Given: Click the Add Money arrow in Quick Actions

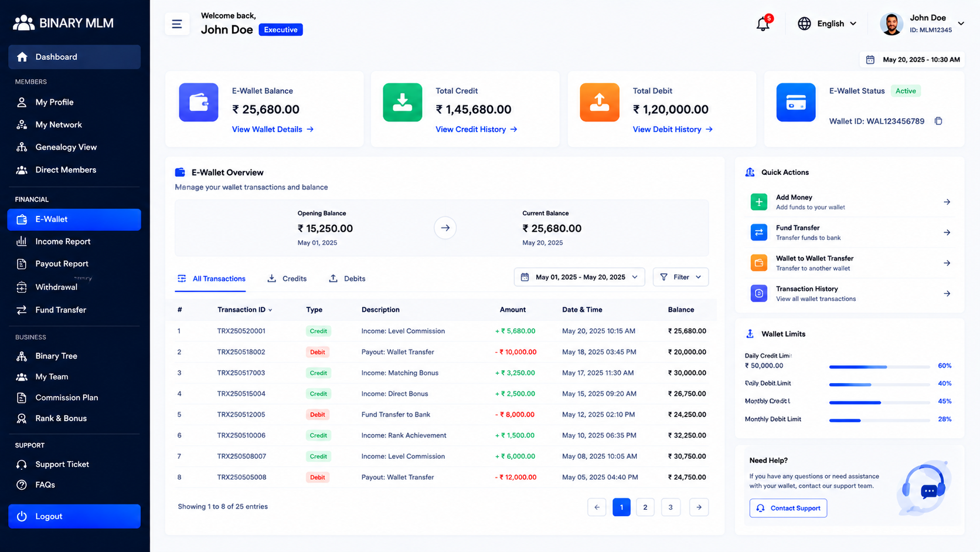Looking at the screenshot, I should point(947,202).
